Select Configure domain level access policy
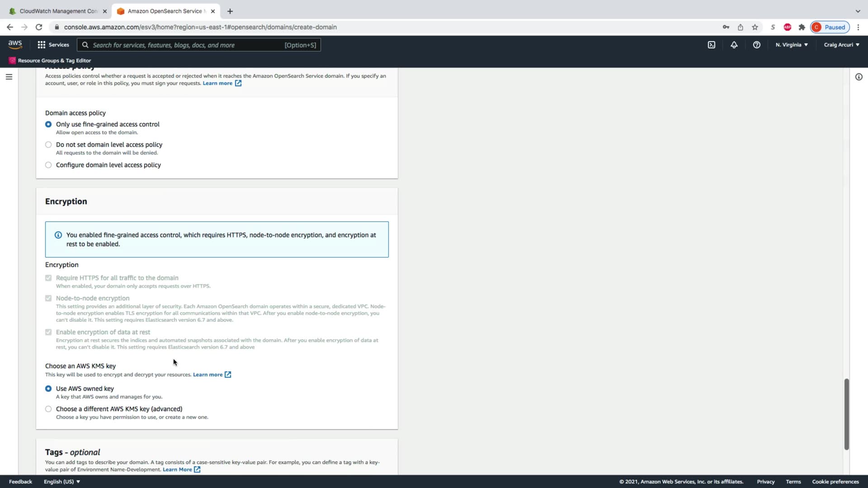Screen dimensions: 868x488 [48, 165]
